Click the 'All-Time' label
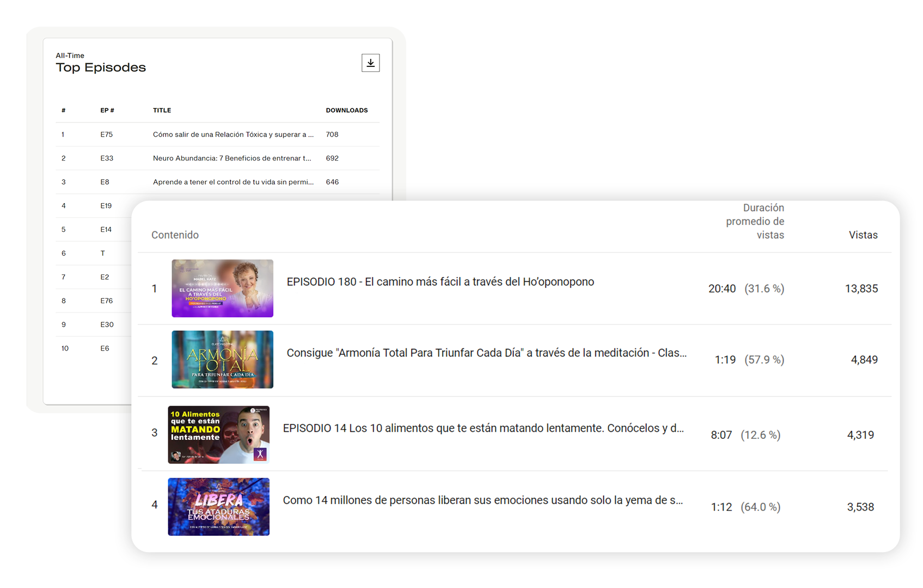 click(70, 56)
